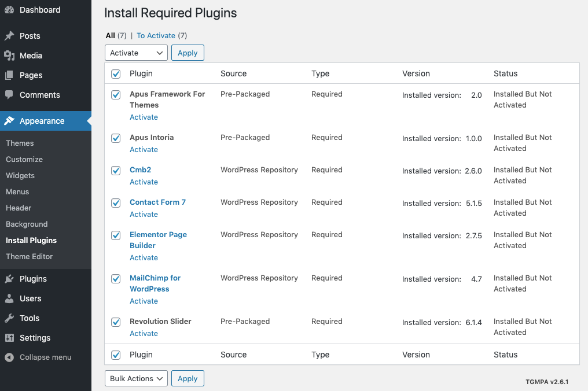Click the Users person icon
The width and height of the screenshot is (588, 391).
(x=9, y=298)
